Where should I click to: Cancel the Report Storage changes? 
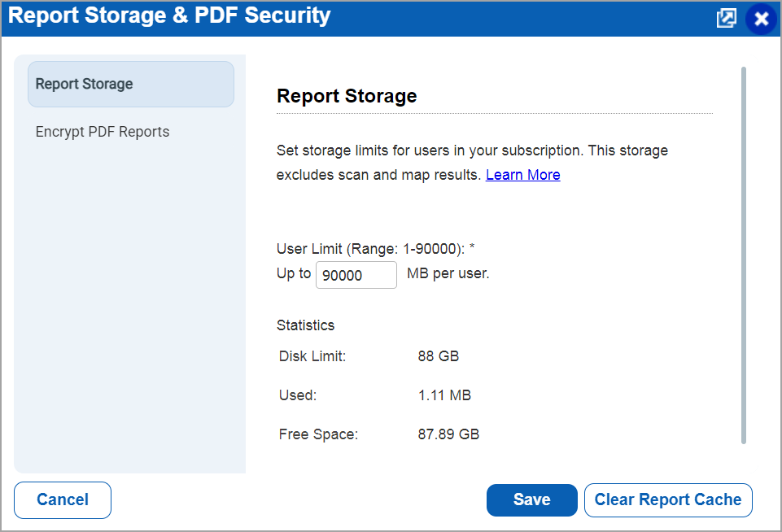pos(62,499)
